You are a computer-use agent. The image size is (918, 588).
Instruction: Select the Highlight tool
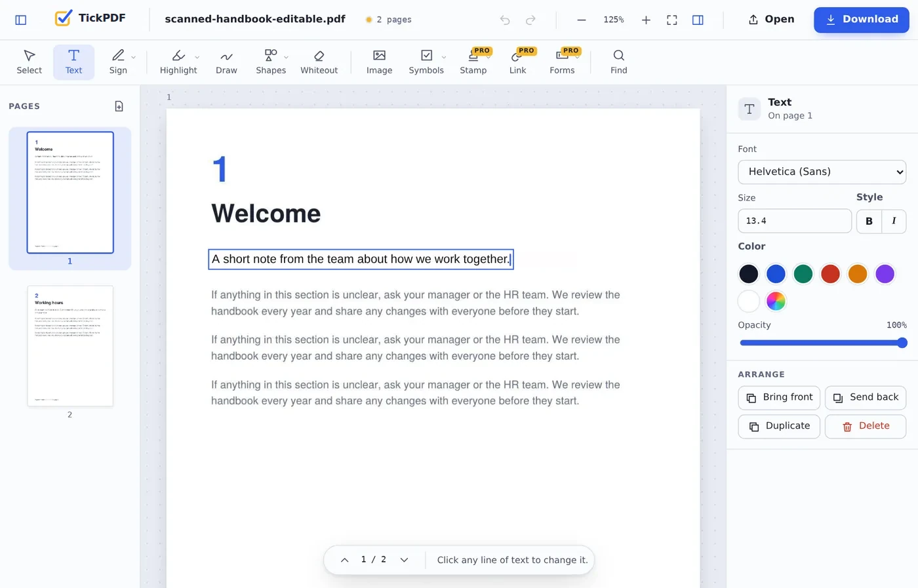[178, 62]
